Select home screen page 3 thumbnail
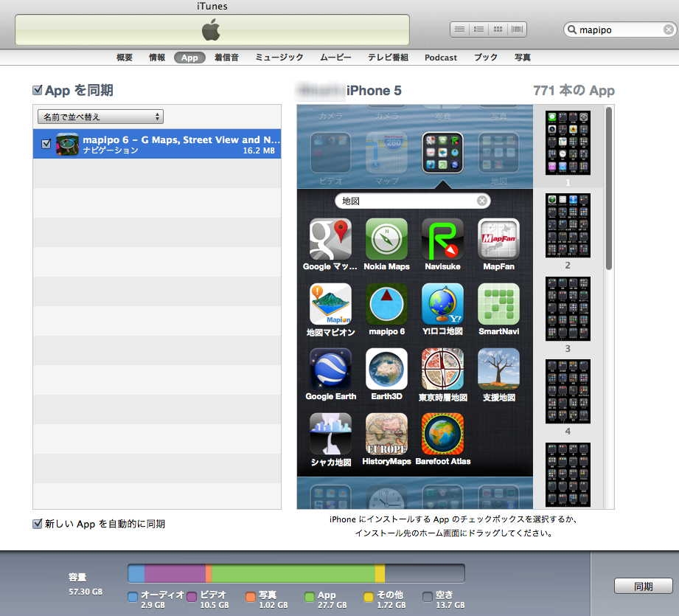 click(x=568, y=308)
